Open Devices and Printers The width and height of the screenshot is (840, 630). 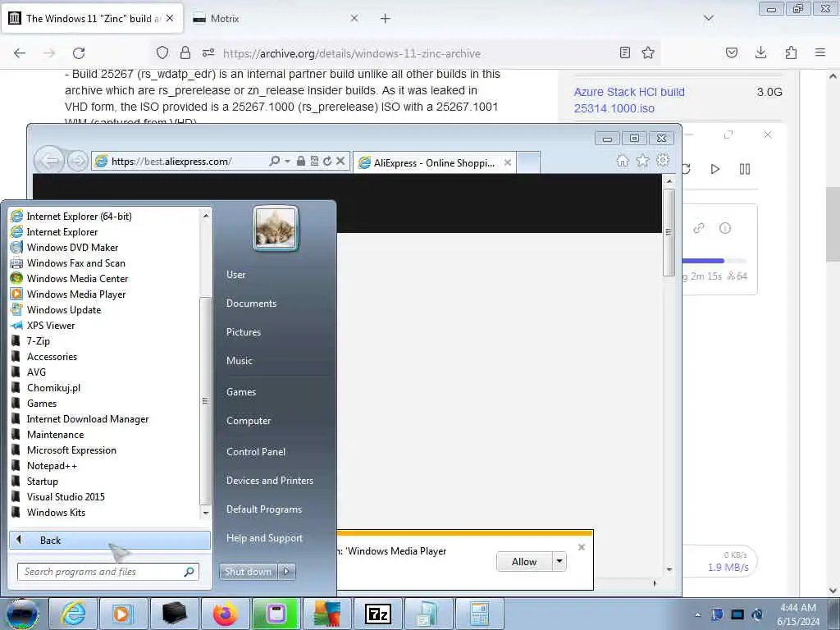269,481
